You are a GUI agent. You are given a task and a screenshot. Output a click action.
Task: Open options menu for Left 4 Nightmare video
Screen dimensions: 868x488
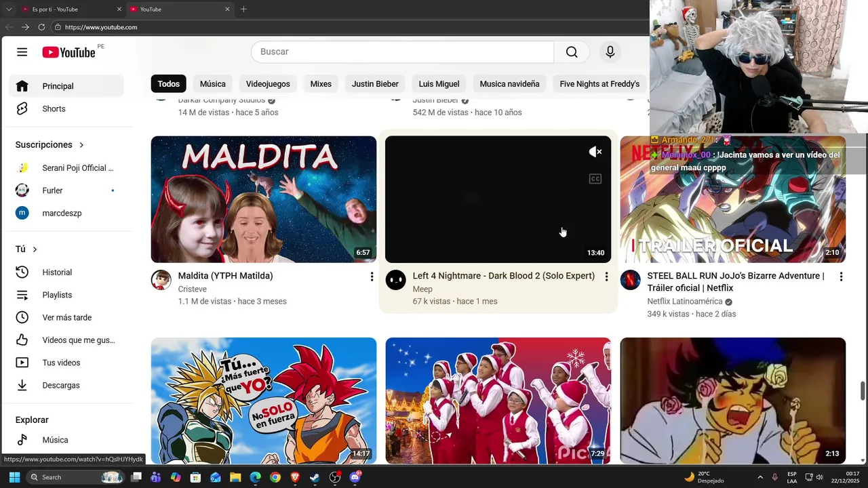pyautogui.click(x=606, y=277)
